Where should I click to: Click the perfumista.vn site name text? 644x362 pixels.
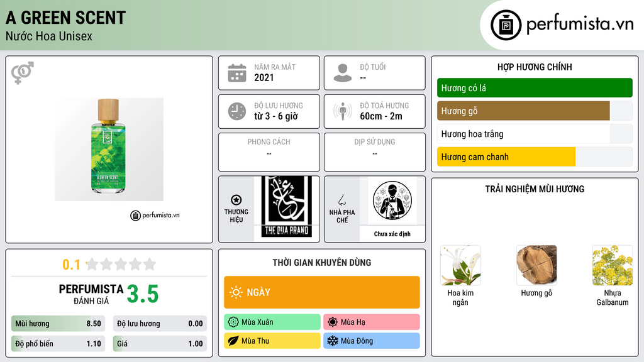[580, 25]
